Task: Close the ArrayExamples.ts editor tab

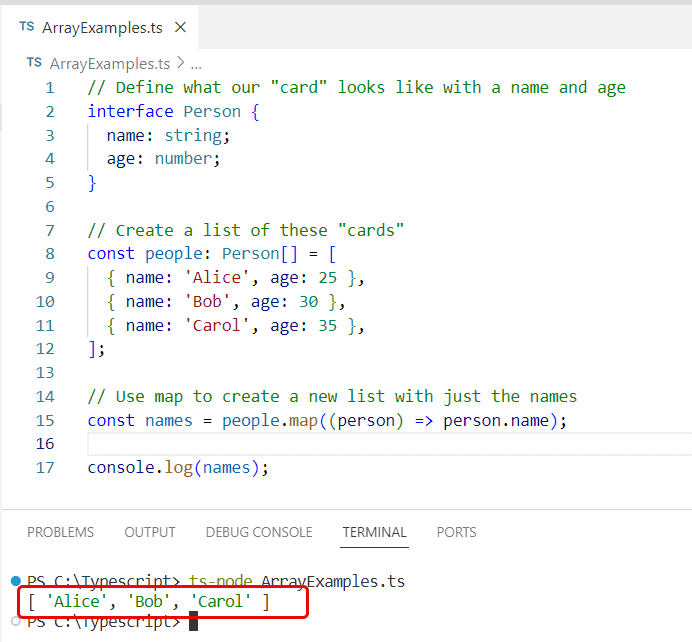Action: (x=180, y=27)
